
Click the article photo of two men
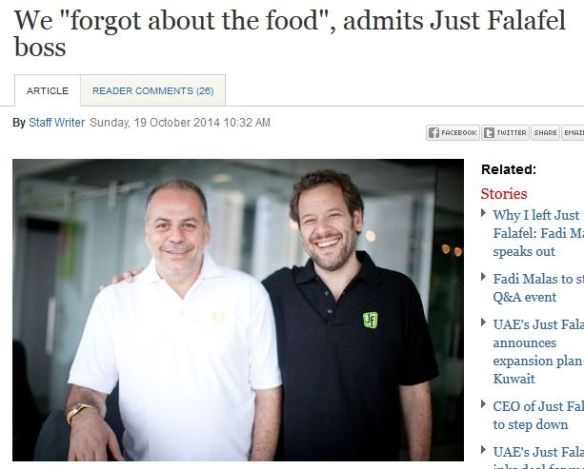[x=238, y=310]
